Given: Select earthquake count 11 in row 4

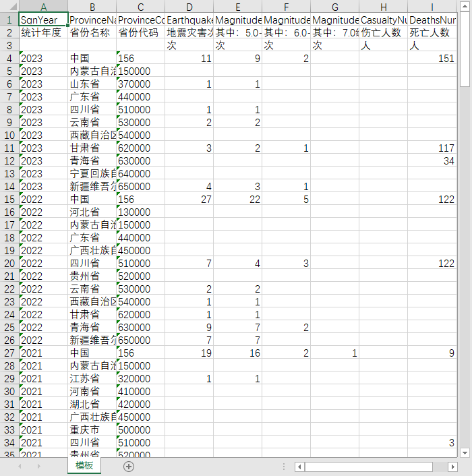Looking at the screenshot, I should point(189,58).
